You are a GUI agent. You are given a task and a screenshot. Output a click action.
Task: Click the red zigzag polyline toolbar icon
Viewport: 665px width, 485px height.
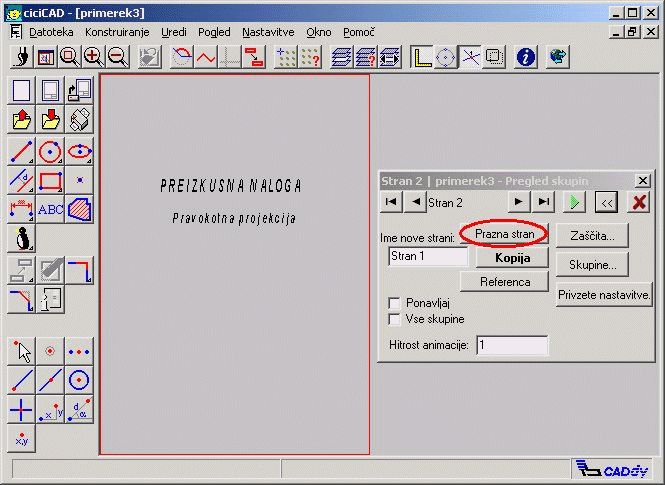(206, 57)
